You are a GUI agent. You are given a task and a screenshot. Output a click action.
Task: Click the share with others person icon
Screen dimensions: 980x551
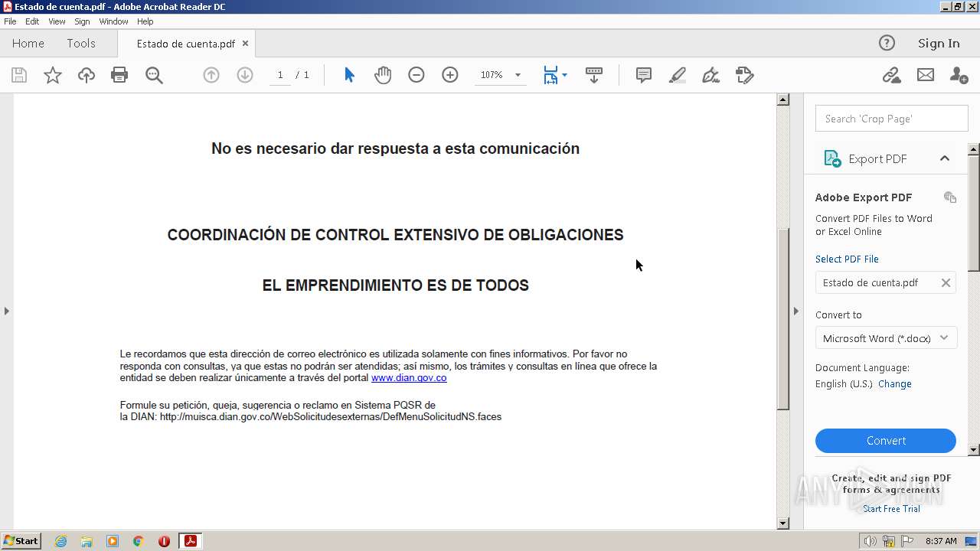(x=959, y=75)
